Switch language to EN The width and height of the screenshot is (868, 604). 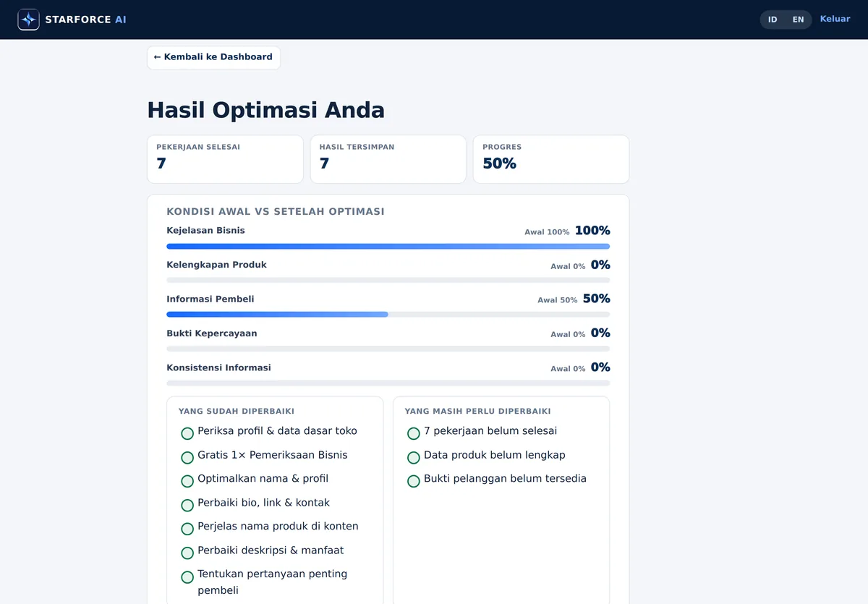click(798, 20)
